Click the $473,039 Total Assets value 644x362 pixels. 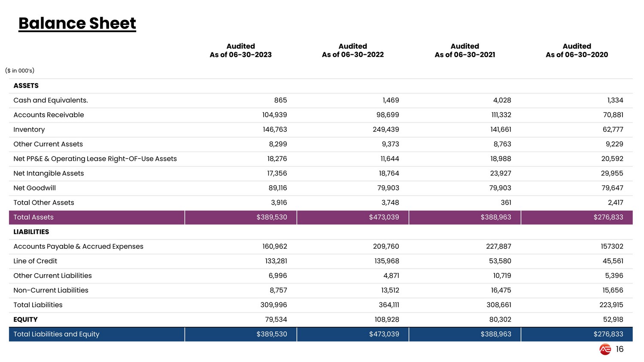click(384, 217)
